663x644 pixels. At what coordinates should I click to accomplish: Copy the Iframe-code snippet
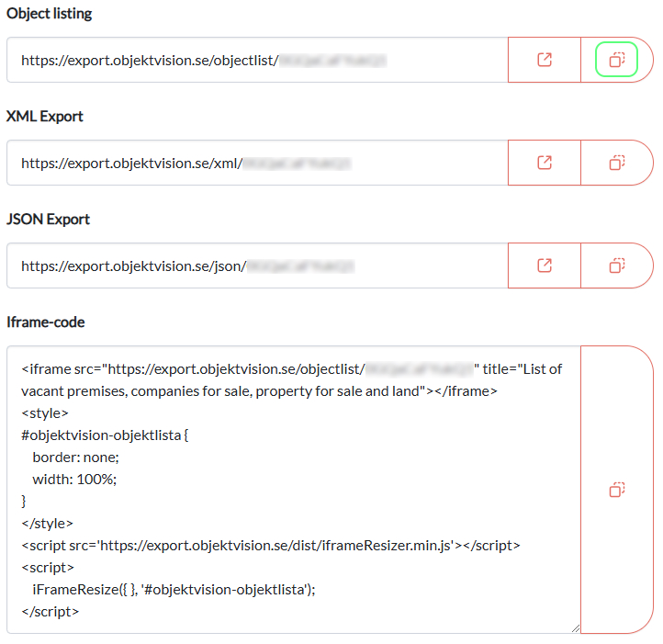tap(617, 490)
